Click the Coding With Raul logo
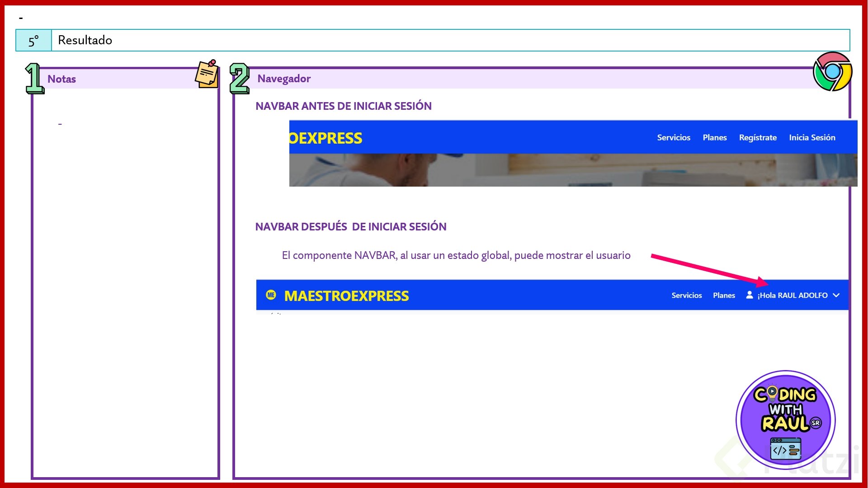Screen dimensions: 868x488 (785, 420)
